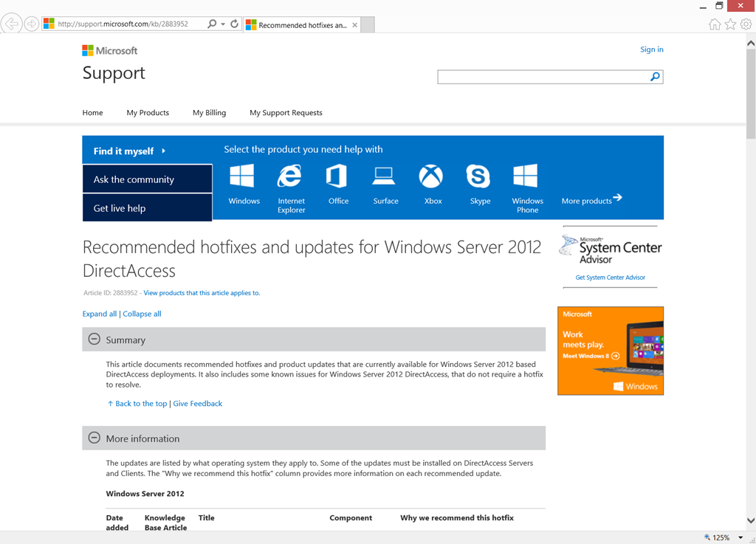Click the 'Why we recommend this hotfix' header

pos(456,518)
